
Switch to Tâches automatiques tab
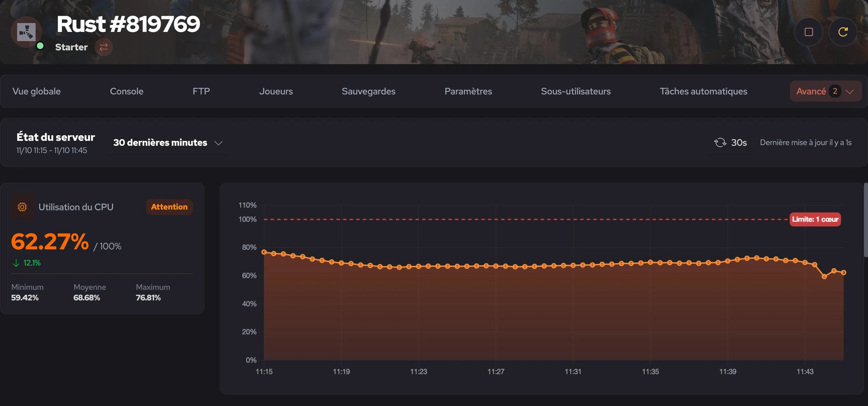[x=703, y=91]
